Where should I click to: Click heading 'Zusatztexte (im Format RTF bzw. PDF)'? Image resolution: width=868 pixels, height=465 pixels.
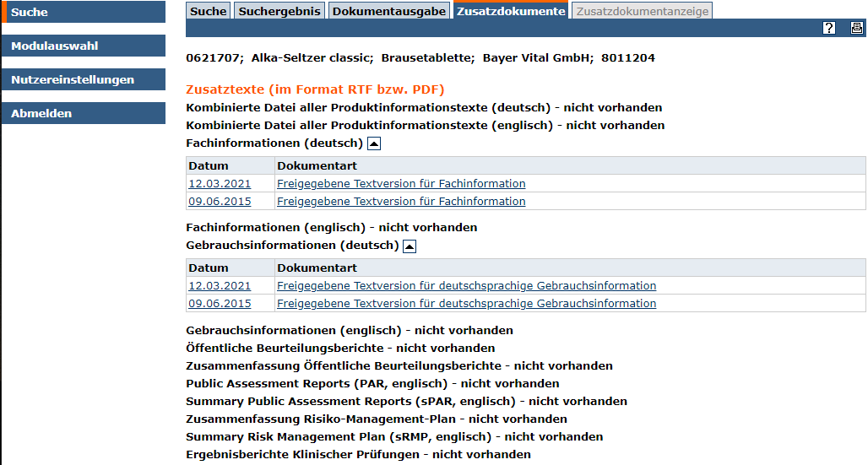pos(315,89)
